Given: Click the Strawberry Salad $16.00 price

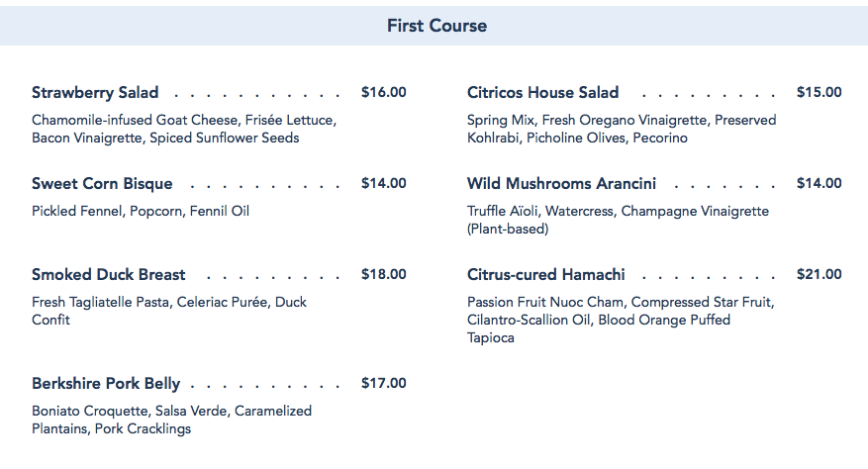Looking at the screenshot, I should click(384, 93).
